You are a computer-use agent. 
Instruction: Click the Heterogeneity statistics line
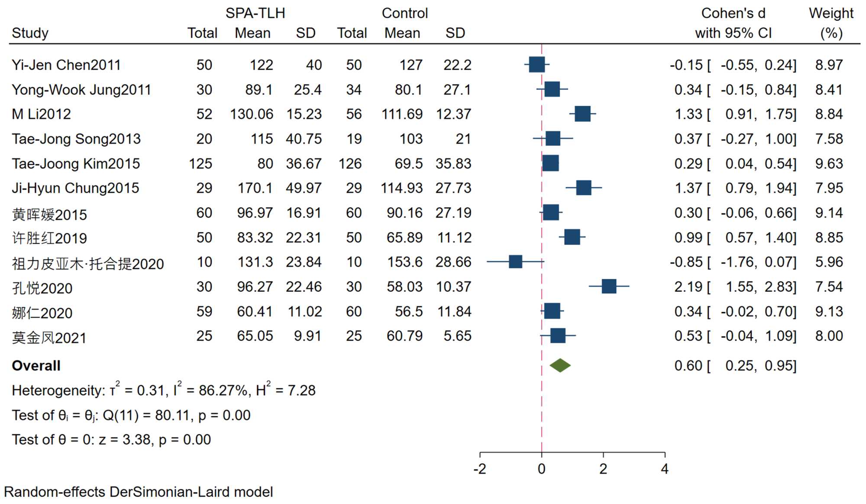click(163, 390)
